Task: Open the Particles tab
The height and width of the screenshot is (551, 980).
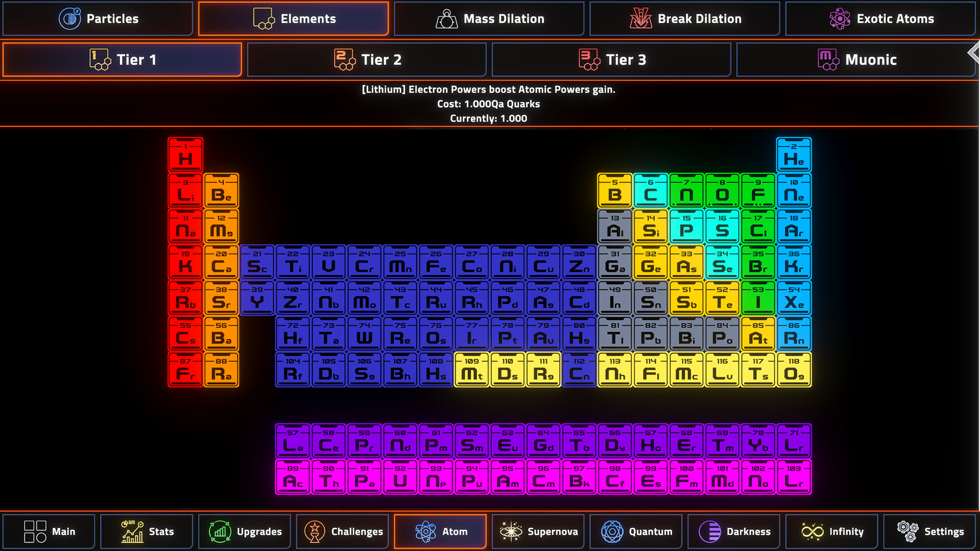Action: pos(98,19)
